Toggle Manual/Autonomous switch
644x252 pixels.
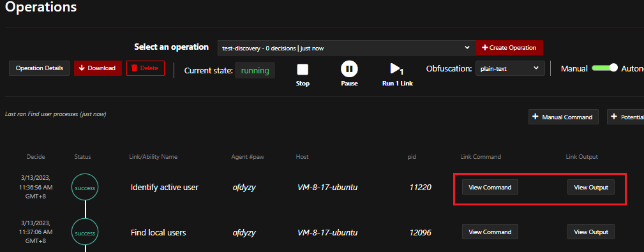[604, 68]
